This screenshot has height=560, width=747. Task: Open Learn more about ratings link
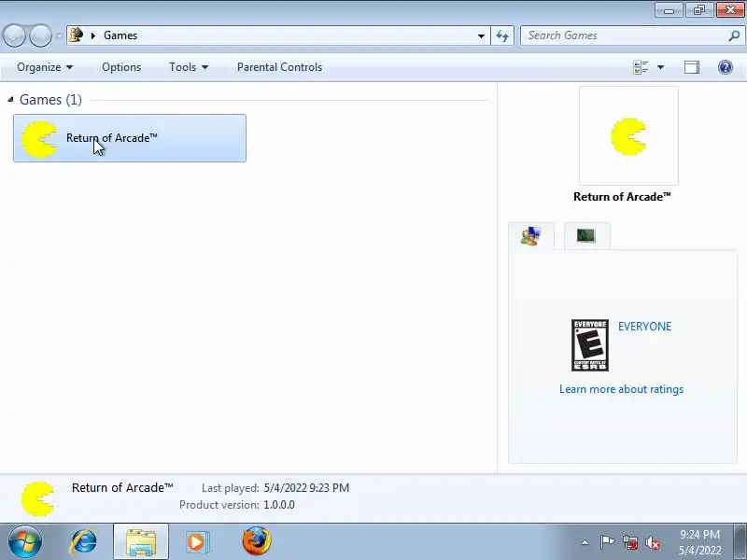pos(621,389)
